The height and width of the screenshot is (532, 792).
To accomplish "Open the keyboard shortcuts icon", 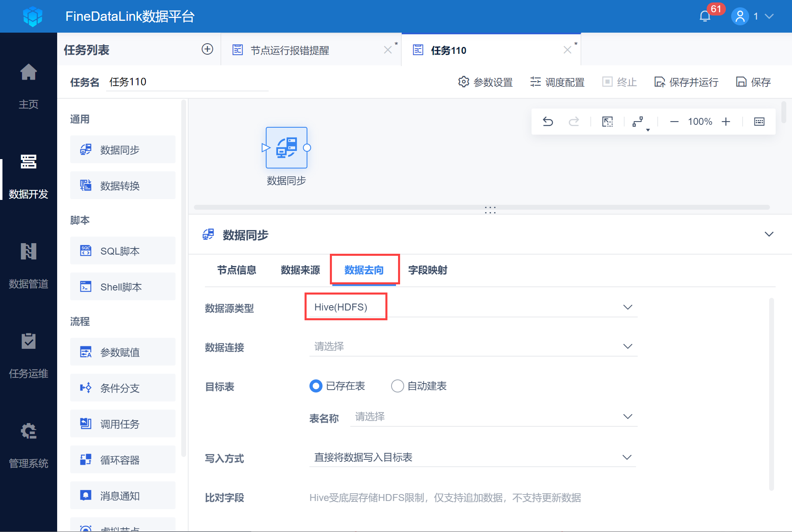I will [759, 122].
